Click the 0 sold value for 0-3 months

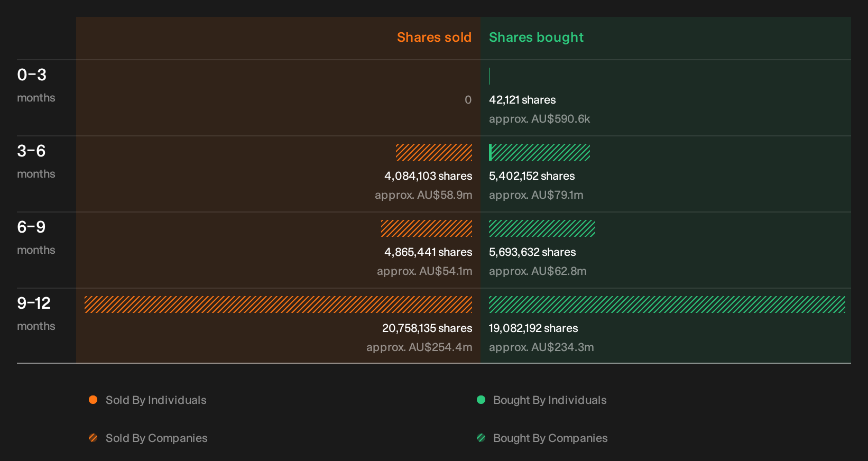tap(468, 100)
